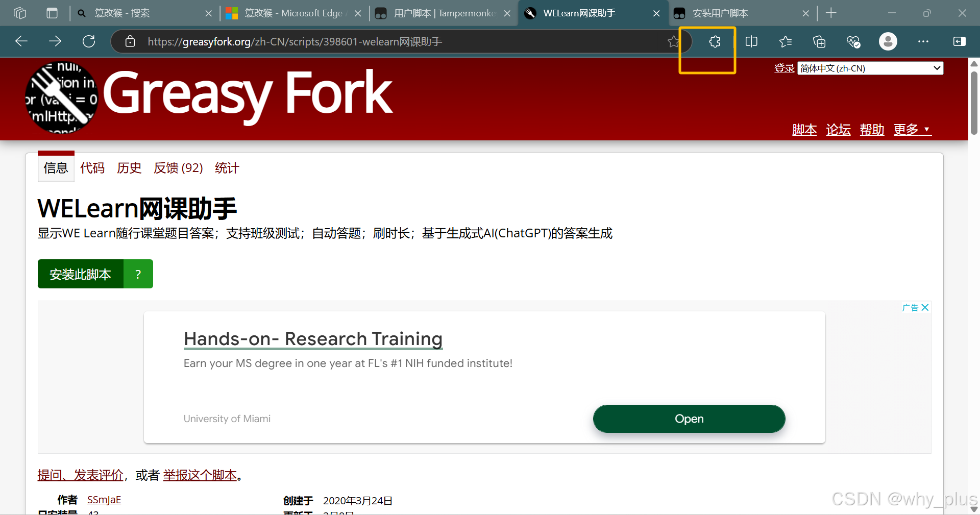Close the WELearn网课助手 tab
Viewport: 980px width, 515px height.
(x=656, y=13)
